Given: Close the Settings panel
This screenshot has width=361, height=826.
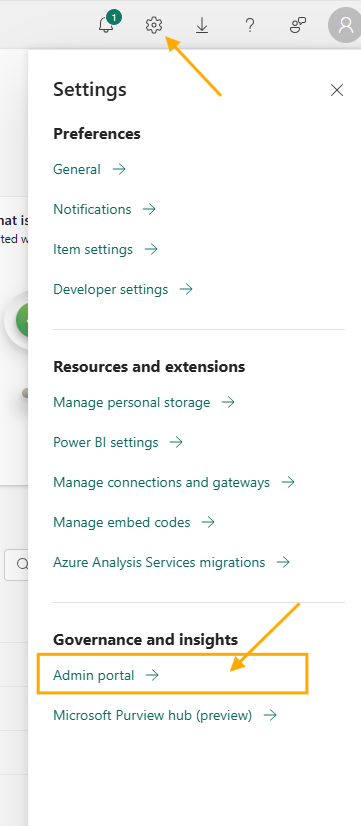Looking at the screenshot, I should point(337,90).
